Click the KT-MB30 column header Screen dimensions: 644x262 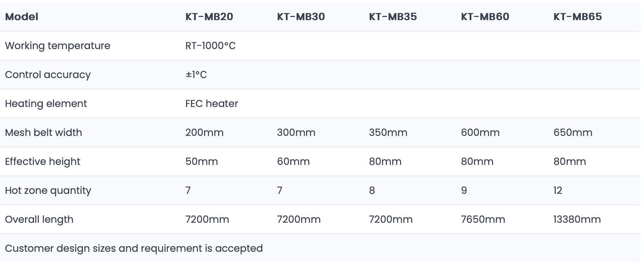301,17
